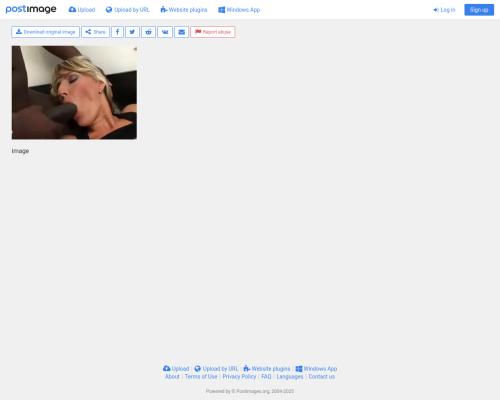Open Upload by URL in the top navigation
The width and height of the screenshot is (500, 400).
click(128, 10)
